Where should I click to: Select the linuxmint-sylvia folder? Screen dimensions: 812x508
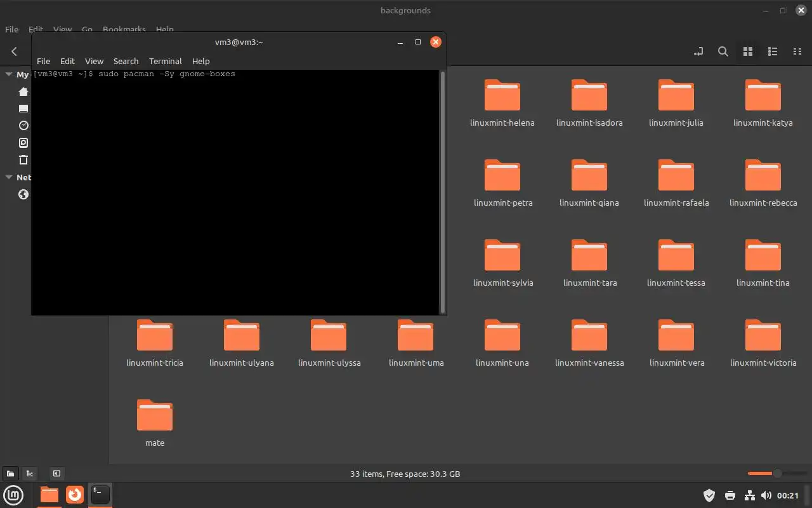click(502, 263)
